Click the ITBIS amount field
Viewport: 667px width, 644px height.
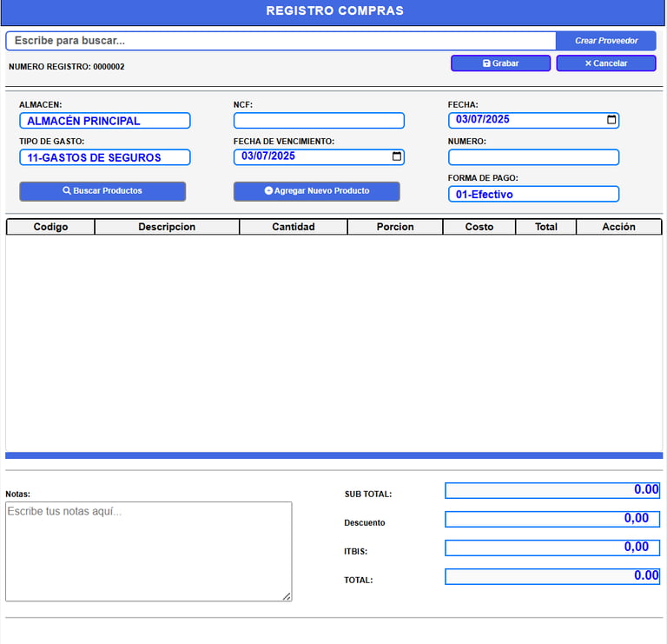pos(552,548)
